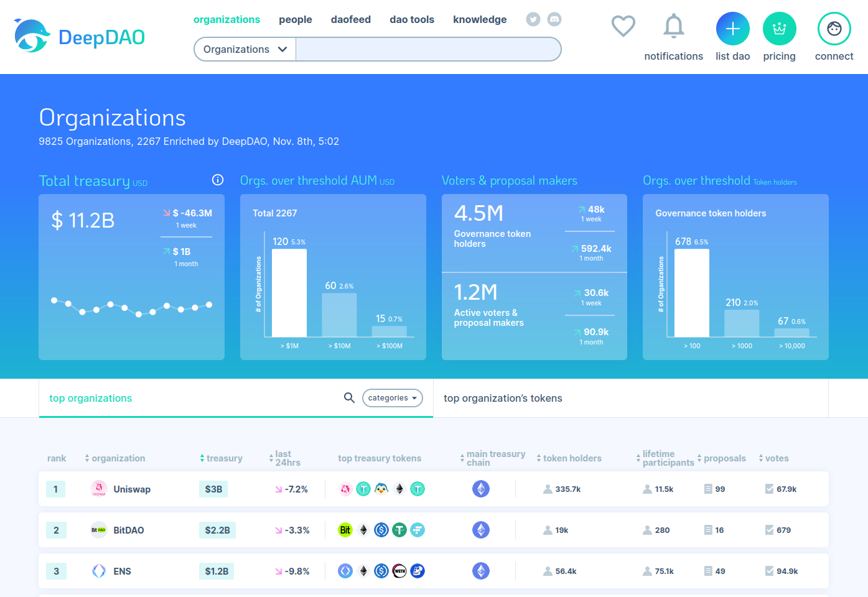
Task: Click the search magnifier in top organizations
Action: (x=350, y=397)
